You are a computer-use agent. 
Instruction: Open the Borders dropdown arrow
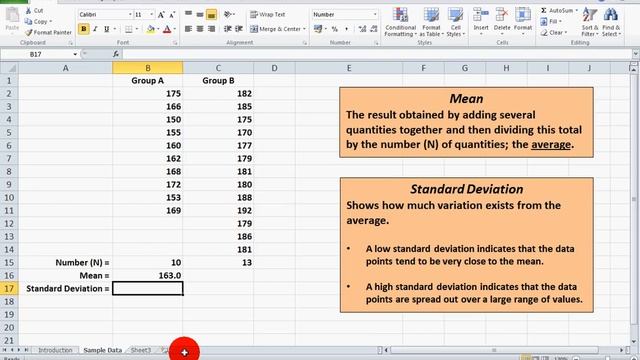click(136, 29)
